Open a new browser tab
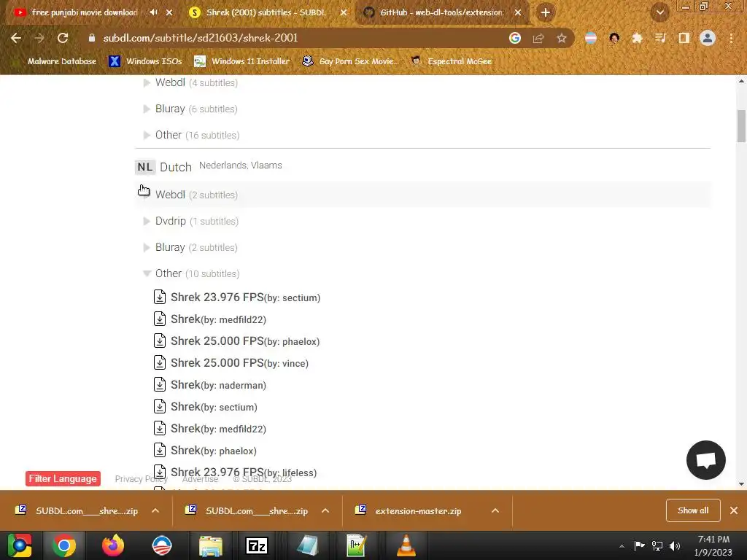This screenshot has height=560, width=747. tap(546, 12)
